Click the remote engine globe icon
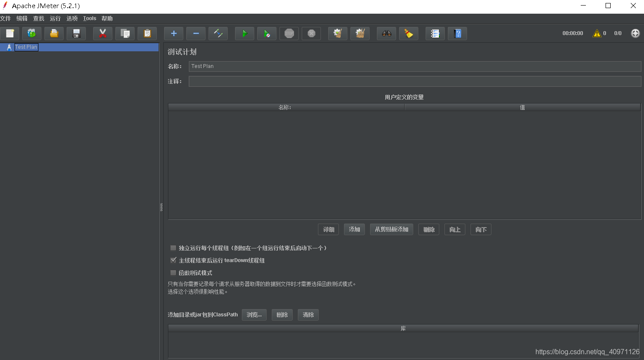The height and width of the screenshot is (360, 644). tap(635, 33)
